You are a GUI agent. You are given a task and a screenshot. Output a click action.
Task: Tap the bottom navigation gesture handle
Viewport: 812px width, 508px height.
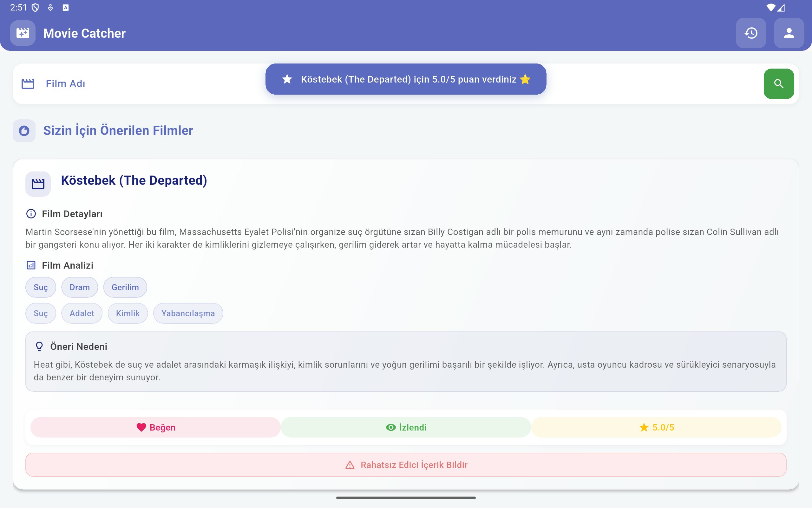(x=406, y=498)
